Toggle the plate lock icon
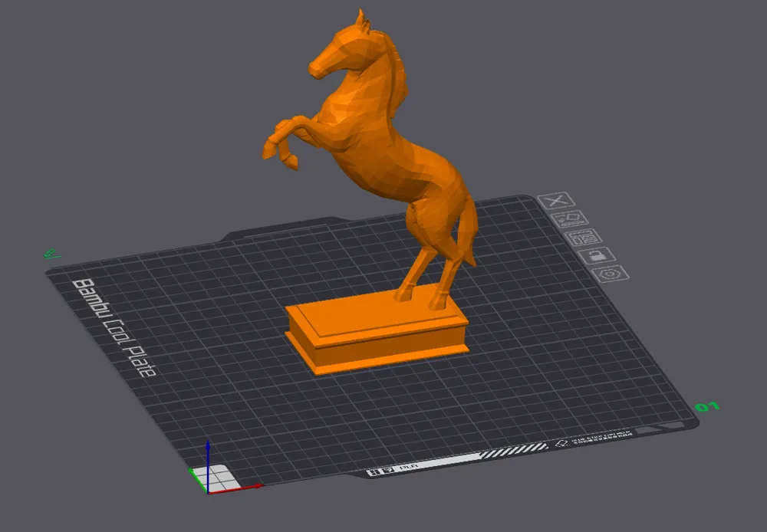The height and width of the screenshot is (532, 767). pyautogui.click(x=597, y=255)
